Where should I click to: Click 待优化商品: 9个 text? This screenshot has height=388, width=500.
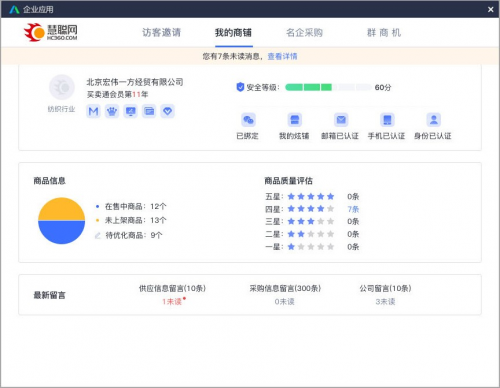(x=134, y=235)
